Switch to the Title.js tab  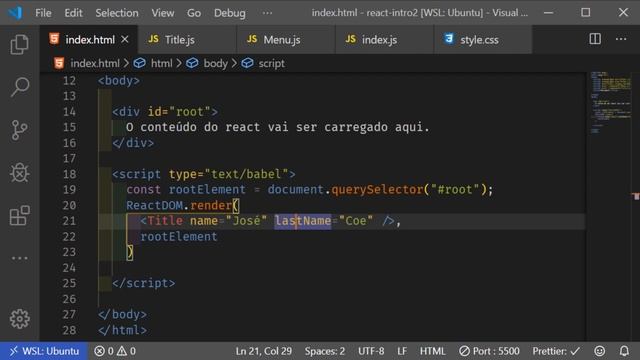[187, 40]
